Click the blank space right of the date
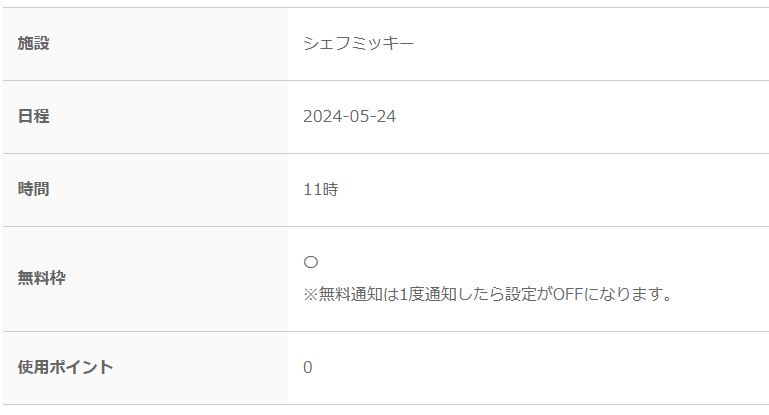Image resolution: width=769 pixels, height=415 pixels. [583, 116]
